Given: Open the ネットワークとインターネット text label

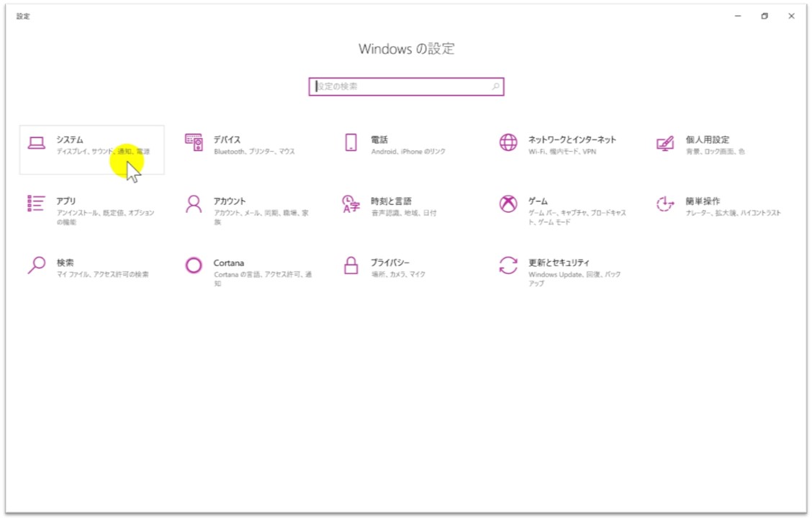Looking at the screenshot, I should coord(572,140).
